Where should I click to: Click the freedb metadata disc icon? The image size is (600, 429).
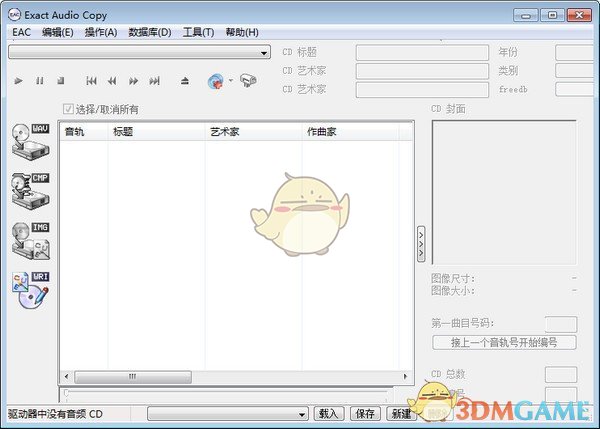pos(216,81)
